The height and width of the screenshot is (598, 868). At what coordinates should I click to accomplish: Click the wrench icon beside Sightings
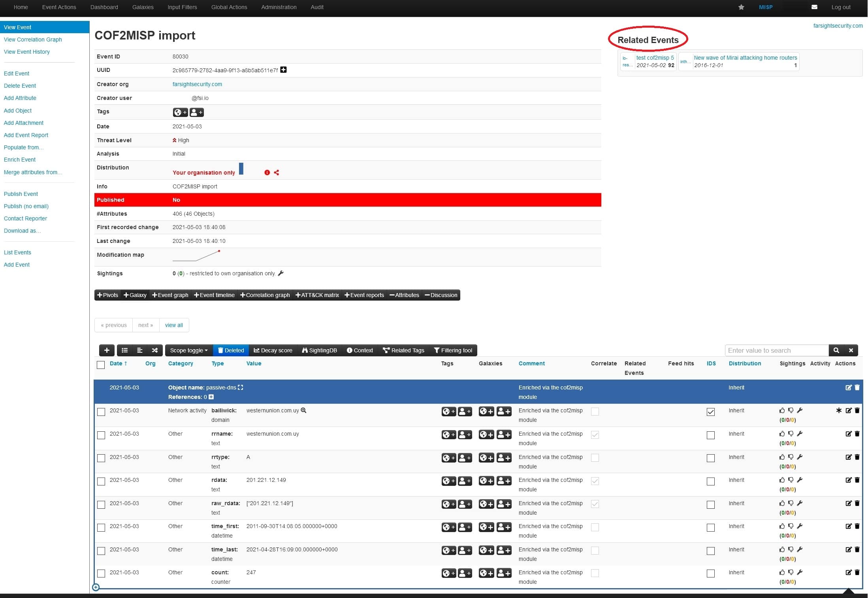(281, 273)
